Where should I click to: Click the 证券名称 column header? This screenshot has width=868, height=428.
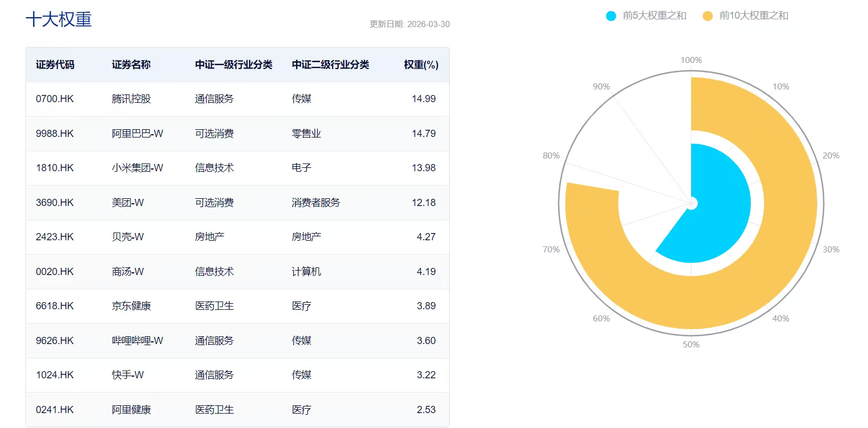[x=131, y=65]
